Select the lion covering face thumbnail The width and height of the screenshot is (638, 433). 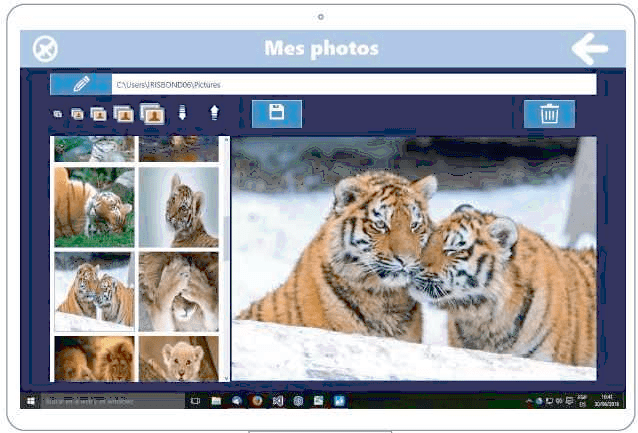178,291
